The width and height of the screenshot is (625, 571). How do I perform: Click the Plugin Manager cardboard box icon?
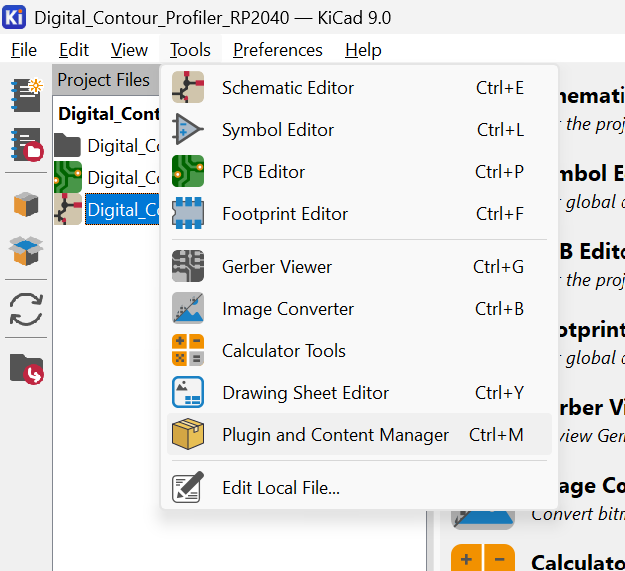(188, 434)
